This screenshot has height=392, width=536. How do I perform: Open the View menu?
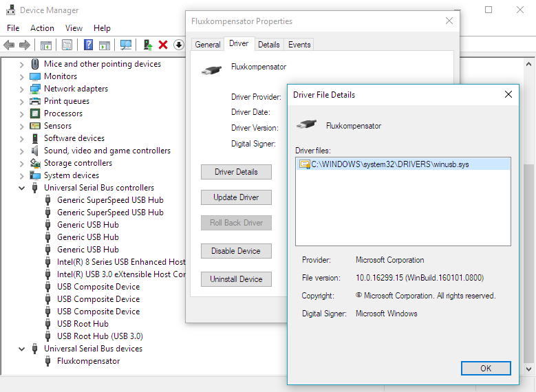pos(74,28)
